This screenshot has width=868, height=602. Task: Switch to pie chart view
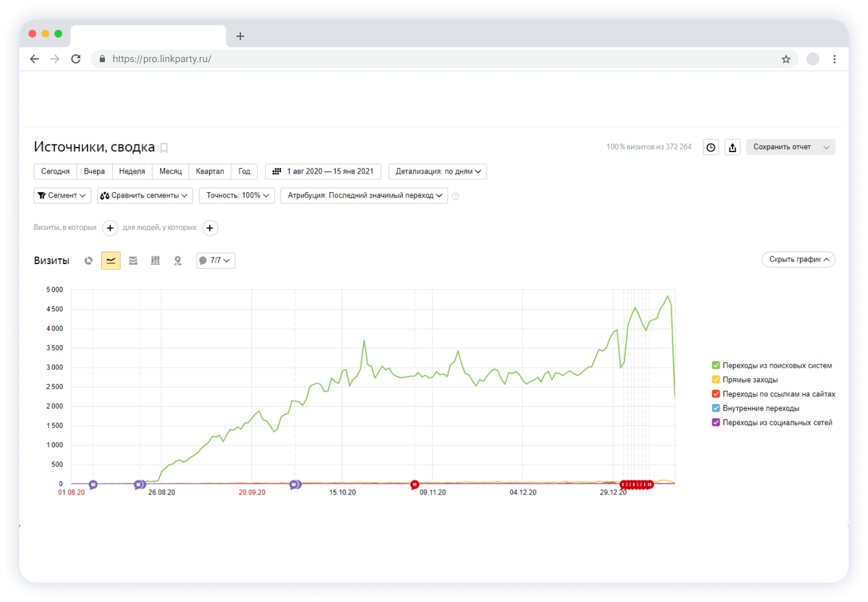(x=89, y=261)
